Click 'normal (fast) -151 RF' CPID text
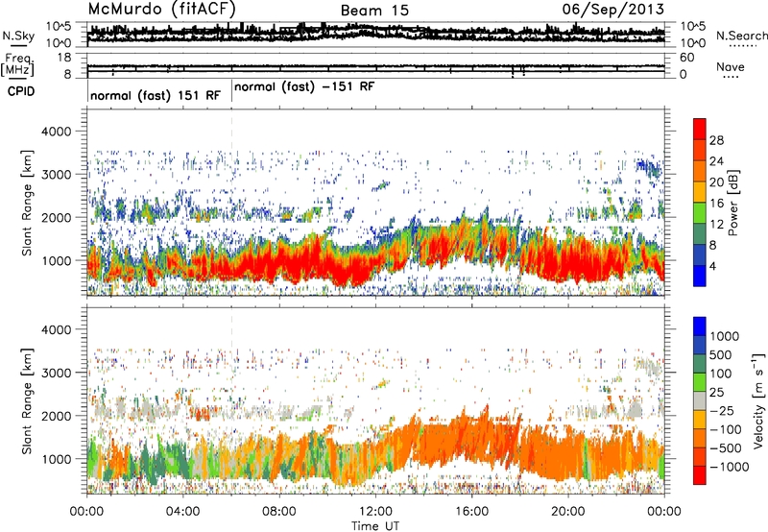Image resolution: width=768 pixels, height=532 pixels. 304,87
